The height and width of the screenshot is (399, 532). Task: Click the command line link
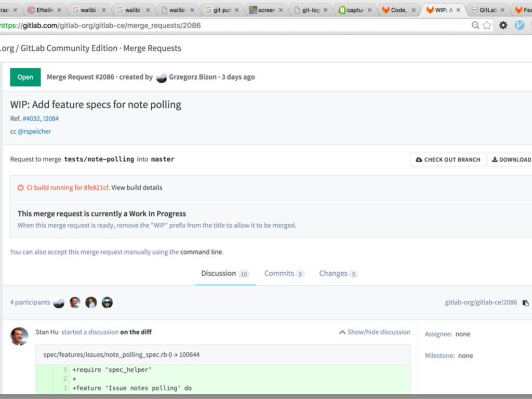[x=201, y=252]
